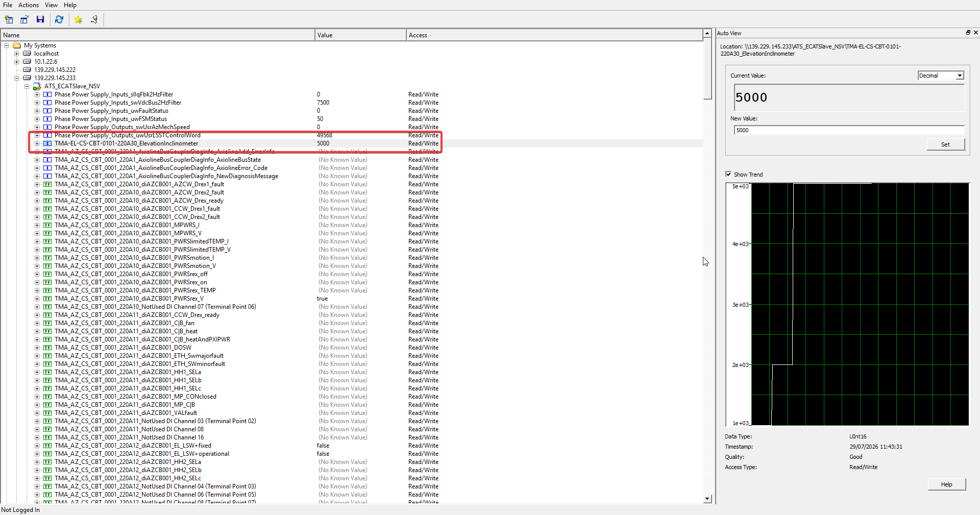Click the device icon beside 139.229.145.233
Image resolution: width=980 pixels, height=515 pixels.
coord(27,78)
